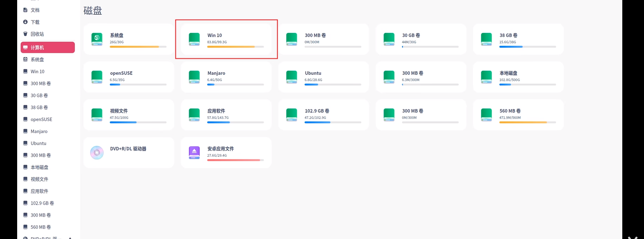This screenshot has width=644, height=239.
Task: Open Ubuntu in the sidebar
Action: tap(48, 143)
